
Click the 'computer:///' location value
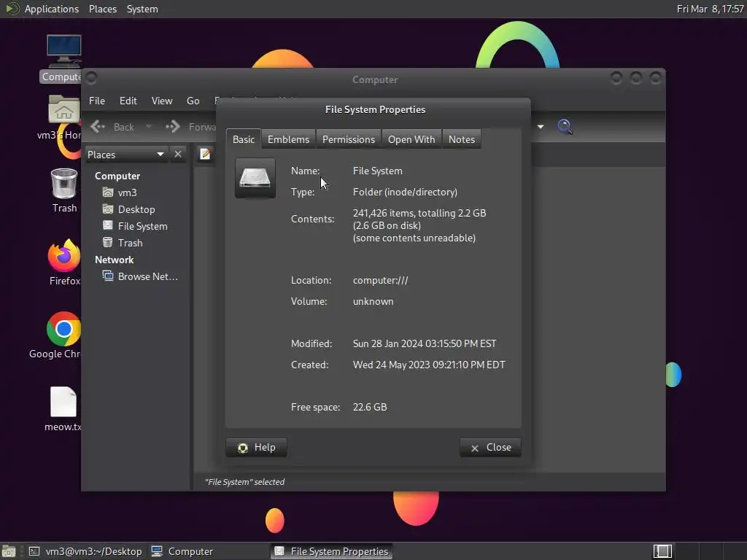coord(381,280)
